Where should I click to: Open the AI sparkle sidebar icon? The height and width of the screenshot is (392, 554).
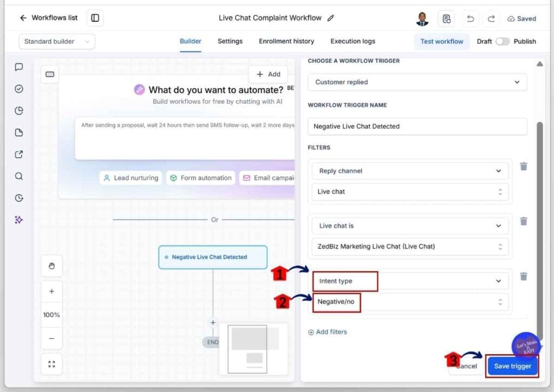19,220
